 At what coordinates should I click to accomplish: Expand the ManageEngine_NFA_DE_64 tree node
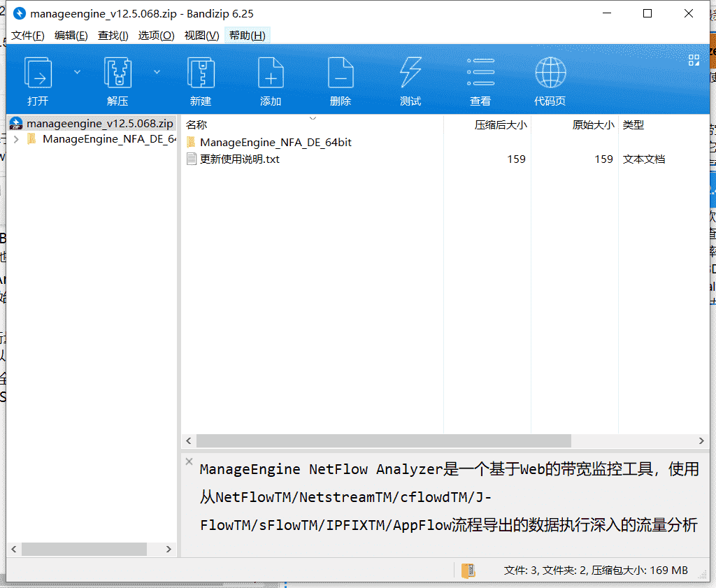coord(17,139)
